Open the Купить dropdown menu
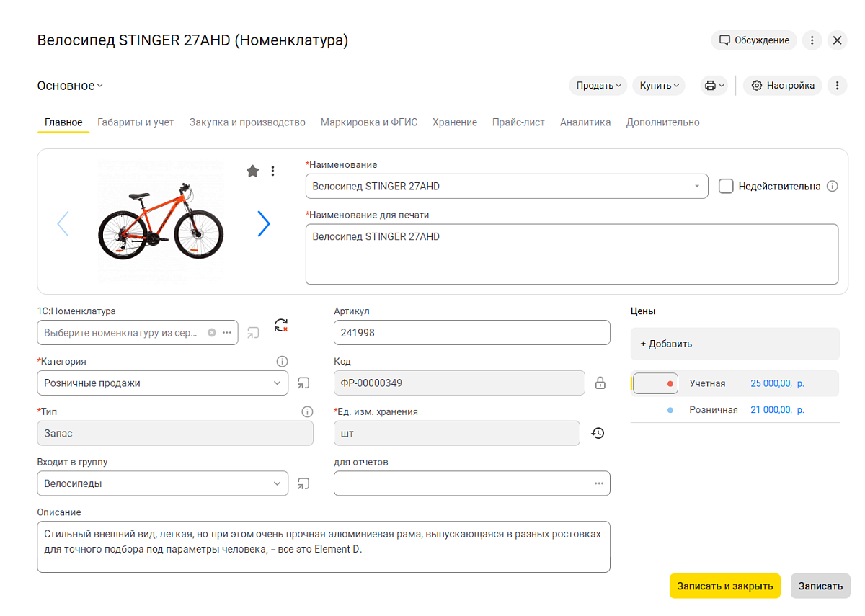 point(660,86)
